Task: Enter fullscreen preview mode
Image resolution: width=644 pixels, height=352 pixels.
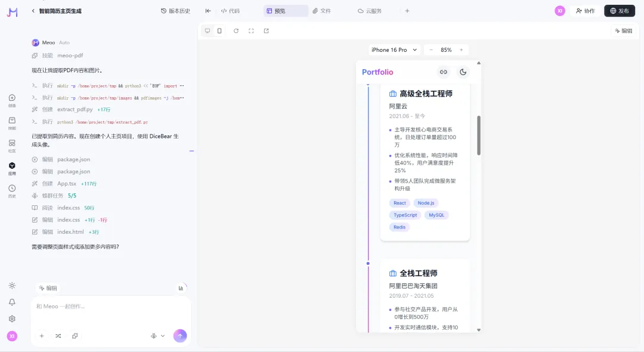Action: [x=251, y=31]
